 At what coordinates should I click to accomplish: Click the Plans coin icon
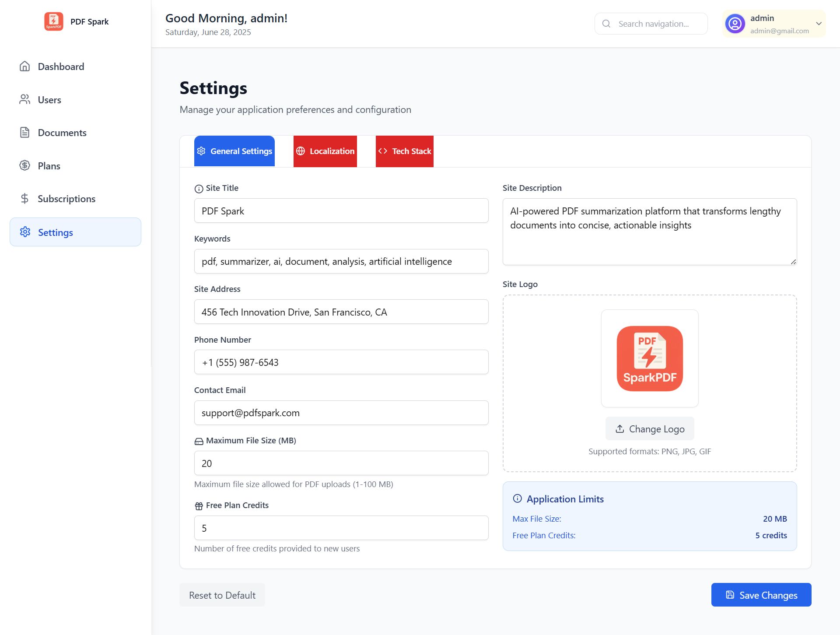point(25,165)
